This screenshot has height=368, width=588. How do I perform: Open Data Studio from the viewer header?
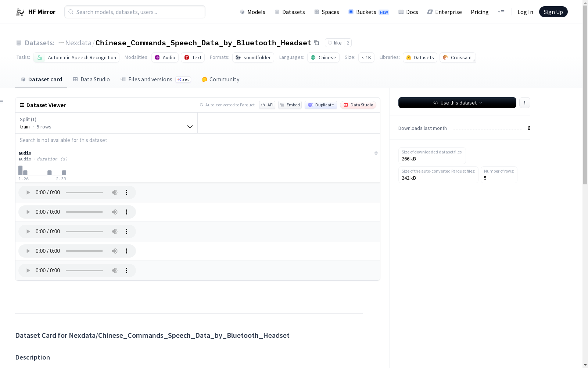tap(358, 105)
